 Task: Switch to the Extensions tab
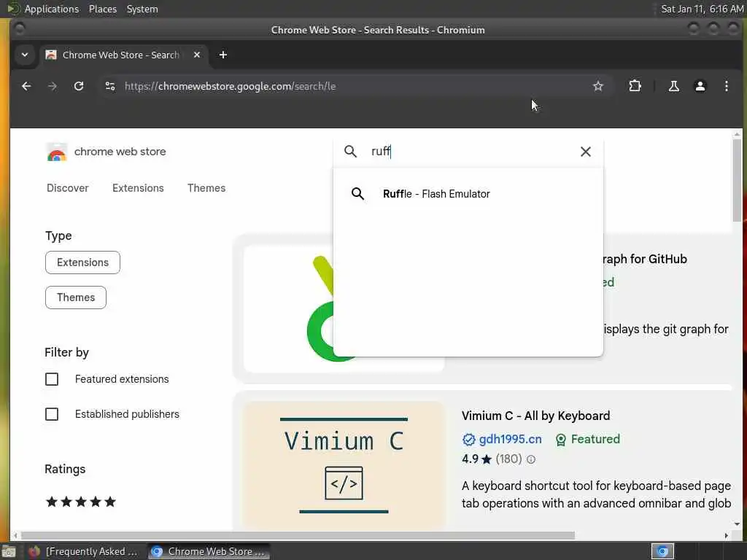[138, 188]
